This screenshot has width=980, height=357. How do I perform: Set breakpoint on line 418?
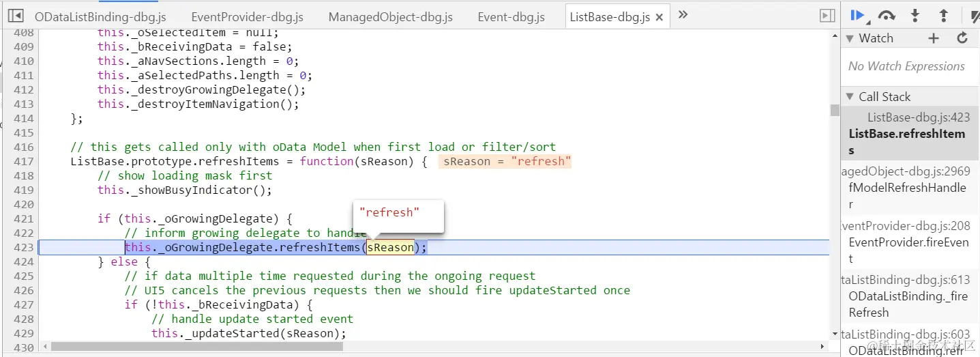[x=23, y=175]
